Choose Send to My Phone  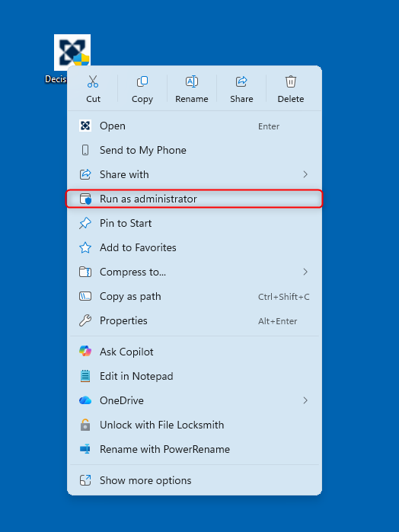[x=194, y=150]
